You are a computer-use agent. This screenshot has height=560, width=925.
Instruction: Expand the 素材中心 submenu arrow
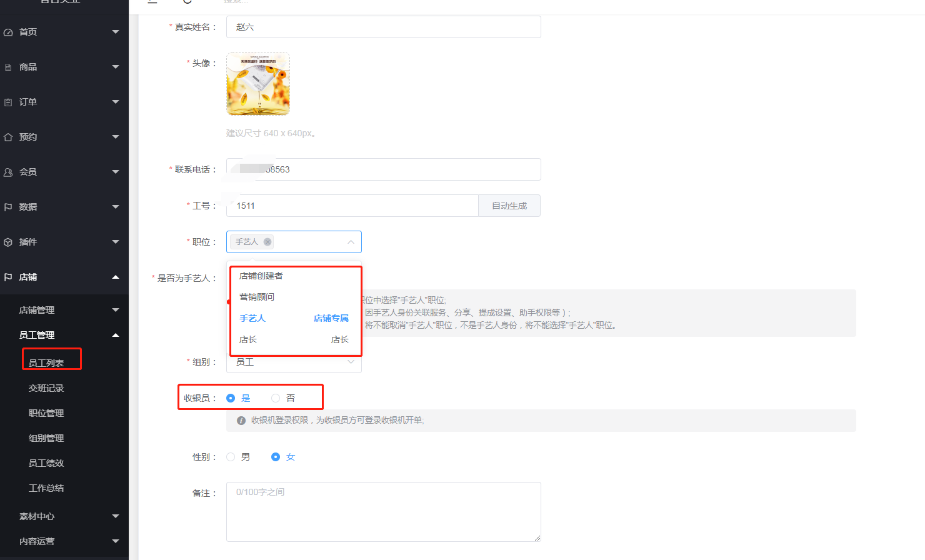(116, 516)
